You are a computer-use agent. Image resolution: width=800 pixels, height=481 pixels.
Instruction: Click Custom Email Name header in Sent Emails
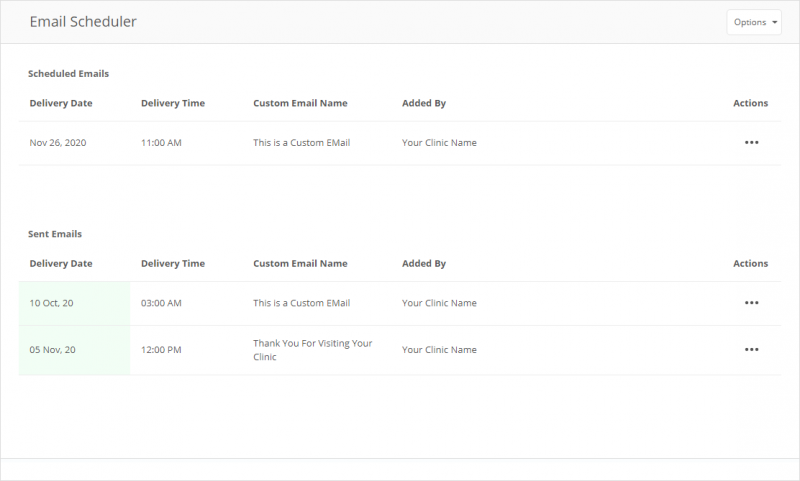300,263
